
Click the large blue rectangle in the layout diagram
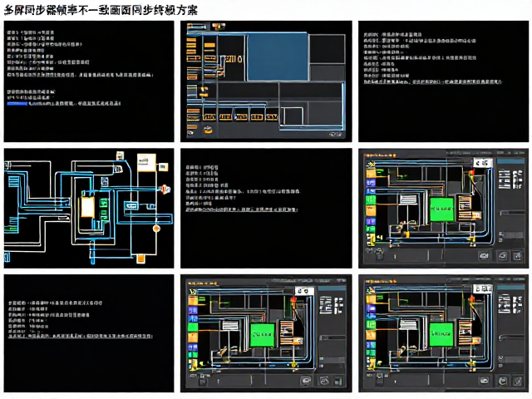[278, 57]
